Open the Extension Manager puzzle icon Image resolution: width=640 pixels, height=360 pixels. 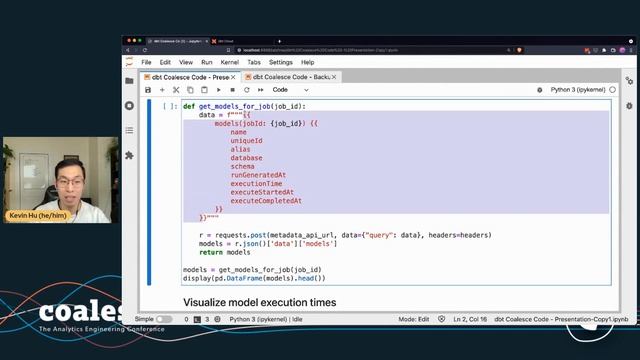[x=129, y=155]
